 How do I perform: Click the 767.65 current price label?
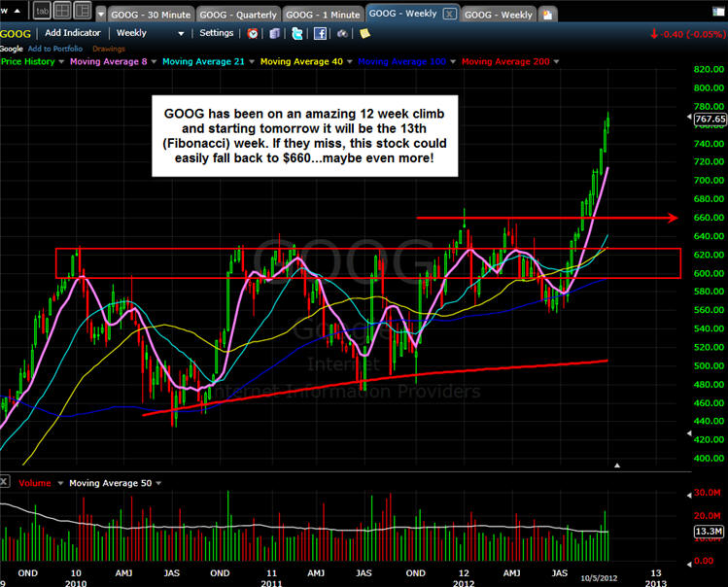coord(710,120)
